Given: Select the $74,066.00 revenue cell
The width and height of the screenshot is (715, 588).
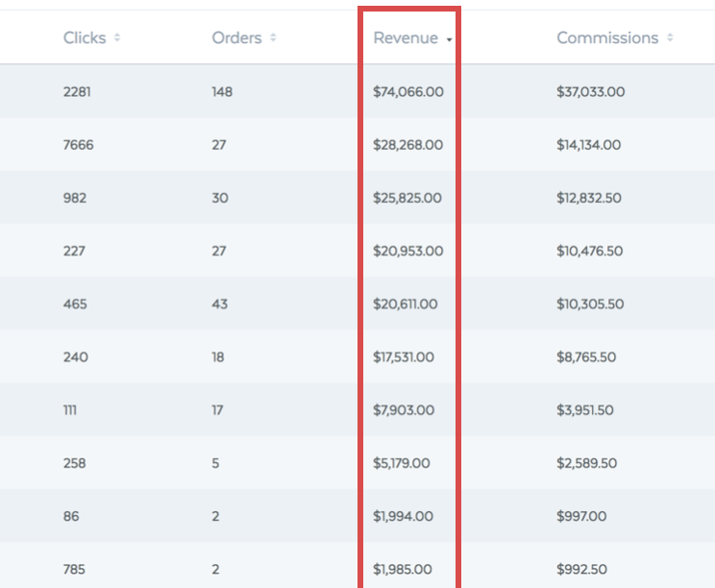Looking at the screenshot, I should (x=408, y=91).
